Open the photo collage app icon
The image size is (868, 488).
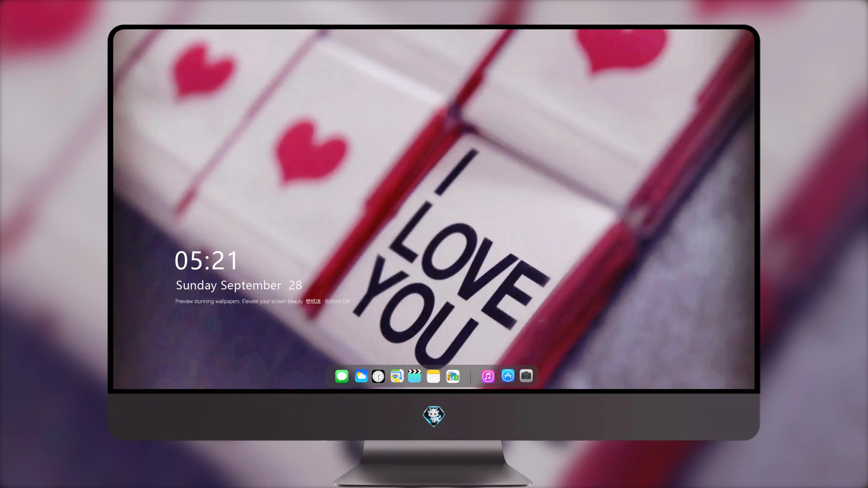click(x=453, y=376)
